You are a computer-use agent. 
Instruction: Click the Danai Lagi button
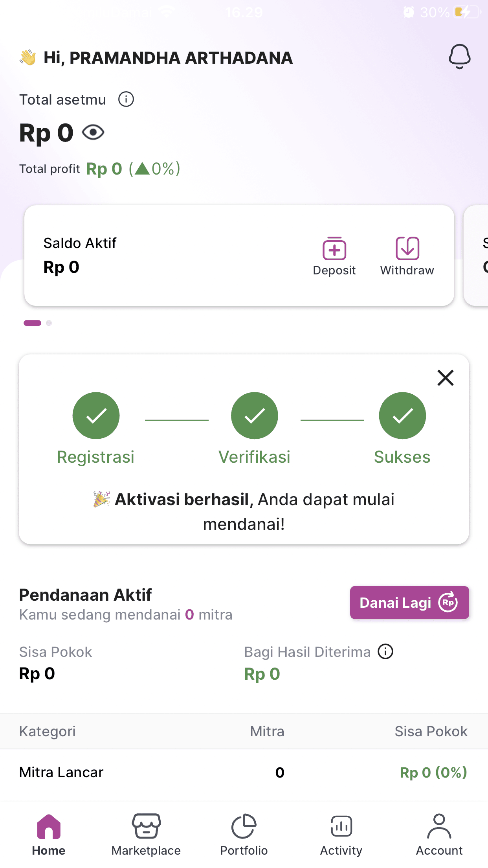coord(409,603)
